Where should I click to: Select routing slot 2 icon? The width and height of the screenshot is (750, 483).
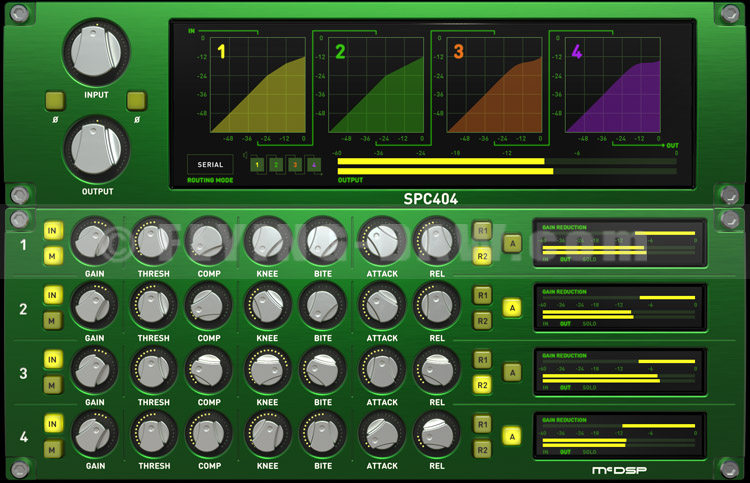(x=276, y=165)
